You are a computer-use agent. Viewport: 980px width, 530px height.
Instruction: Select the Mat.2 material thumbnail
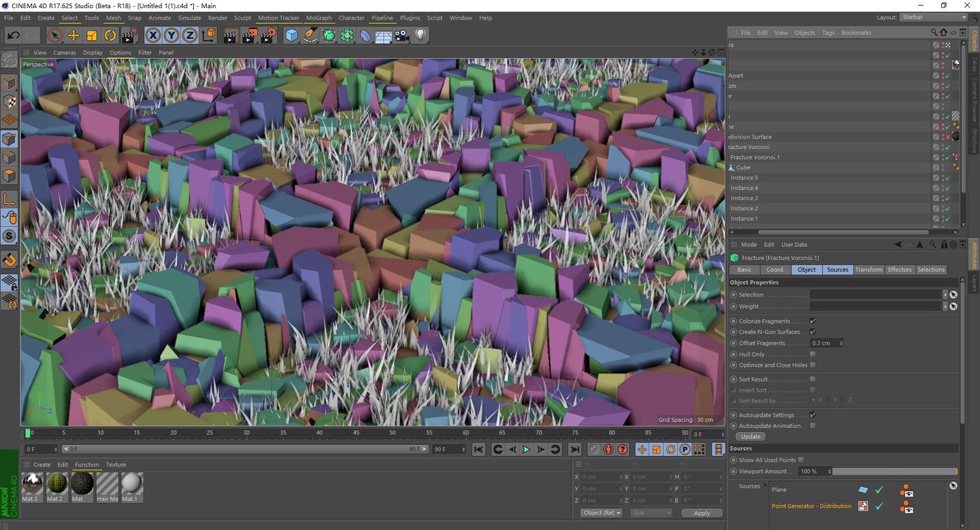click(56, 485)
